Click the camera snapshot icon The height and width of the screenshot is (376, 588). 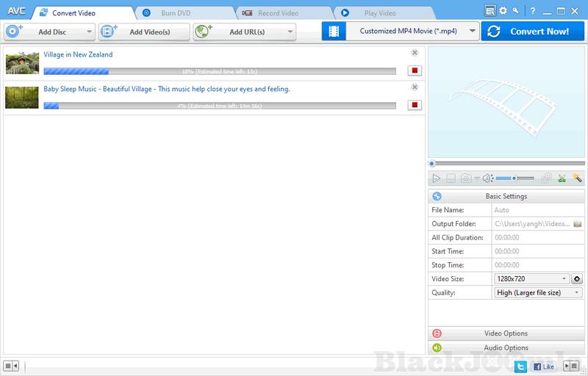pyautogui.click(x=466, y=178)
